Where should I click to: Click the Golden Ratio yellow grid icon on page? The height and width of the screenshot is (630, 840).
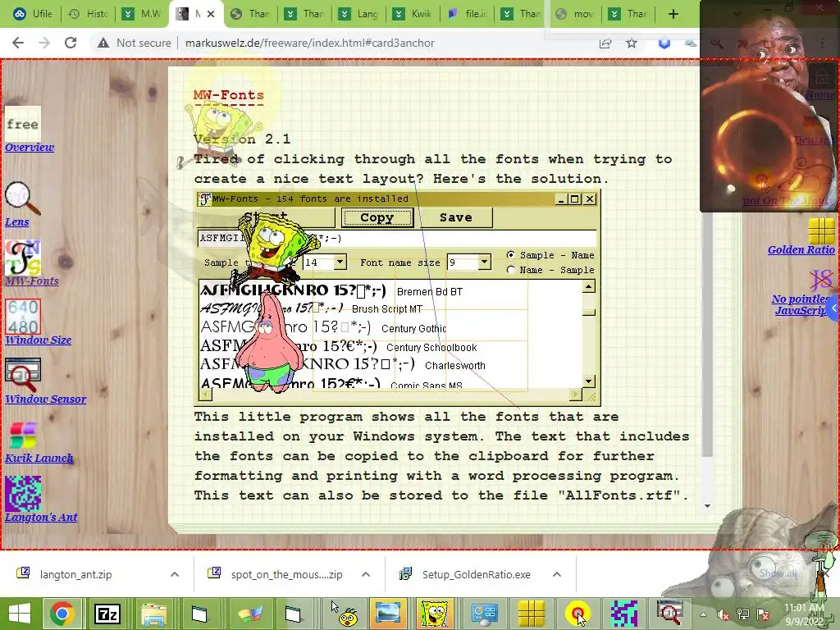tap(821, 231)
